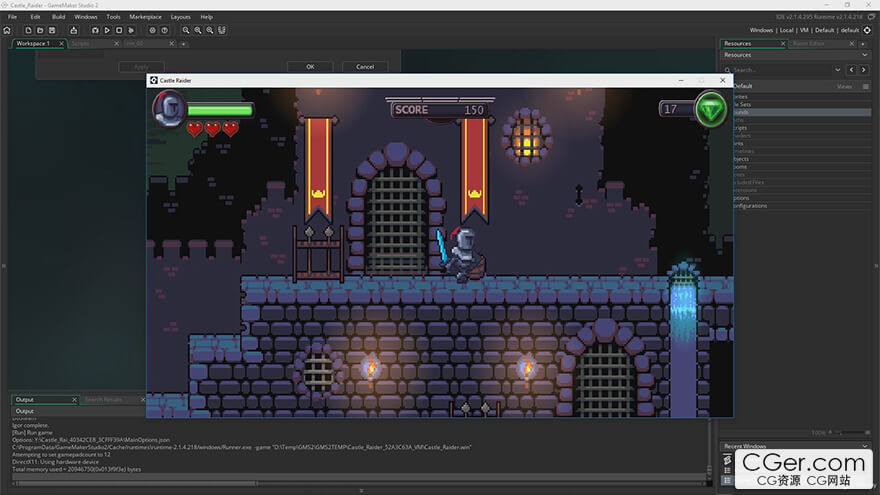
Task: Toggle docks with the last toolbar icon
Action: pos(222,30)
